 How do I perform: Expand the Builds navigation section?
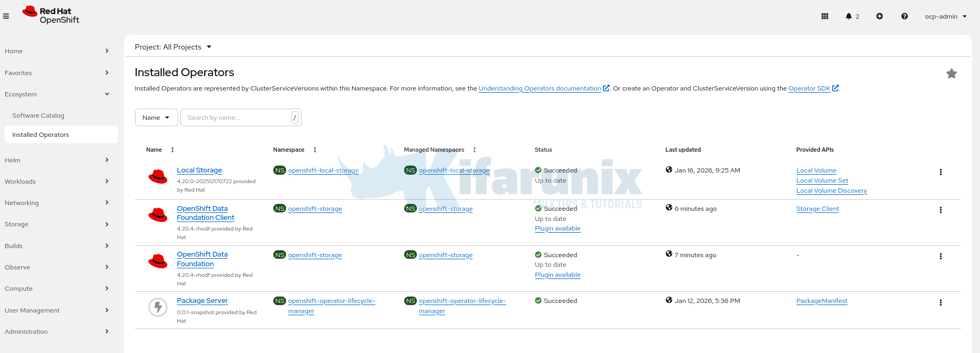pos(56,246)
